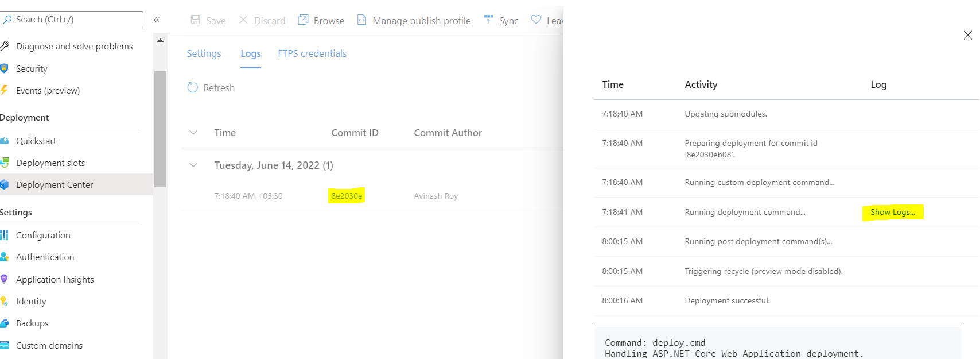Click the Identity key icon
This screenshot has width=980, height=359.
click(4, 301)
